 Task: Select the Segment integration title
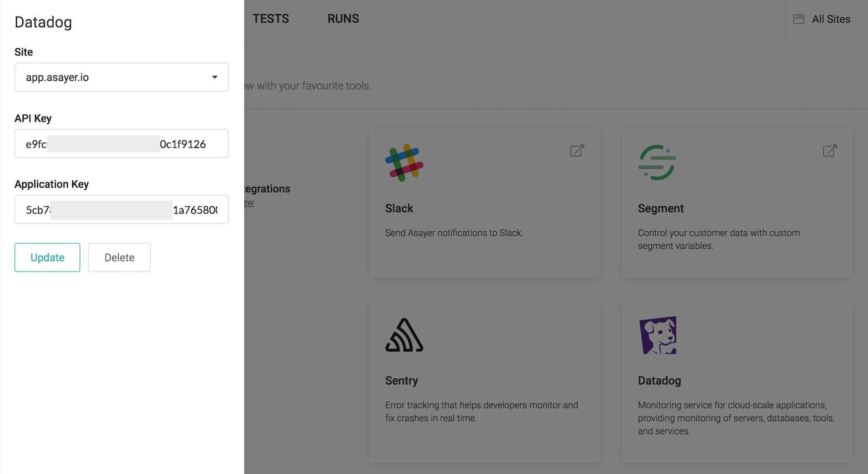[661, 208]
